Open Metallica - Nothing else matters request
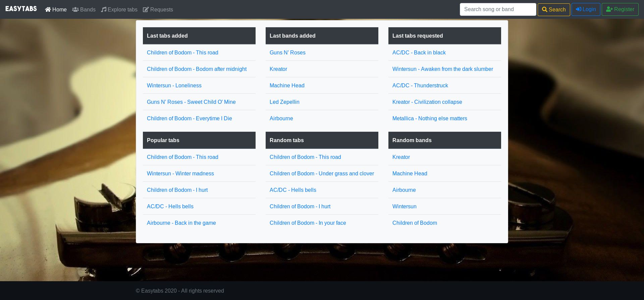The width and height of the screenshot is (644, 300). click(430, 118)
